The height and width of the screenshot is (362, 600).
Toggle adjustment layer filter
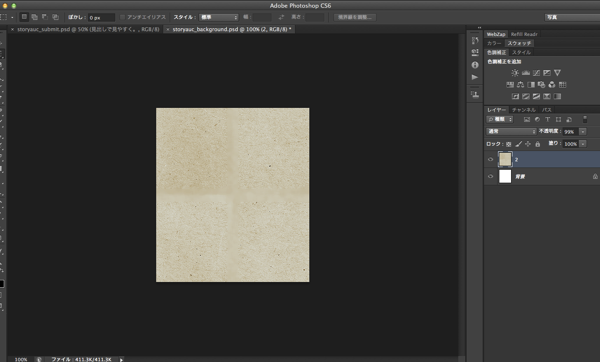coord(537,119)
